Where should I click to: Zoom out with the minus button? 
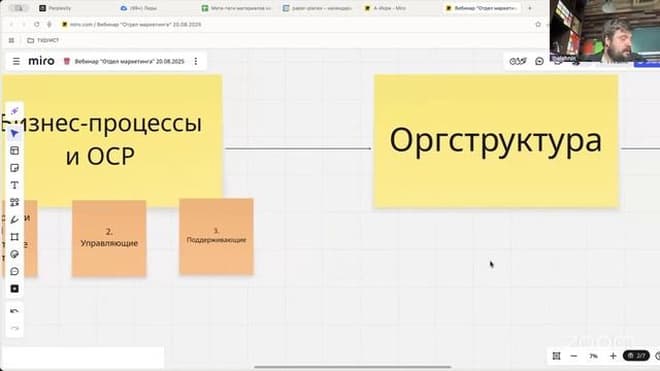[x=574, y=356]
